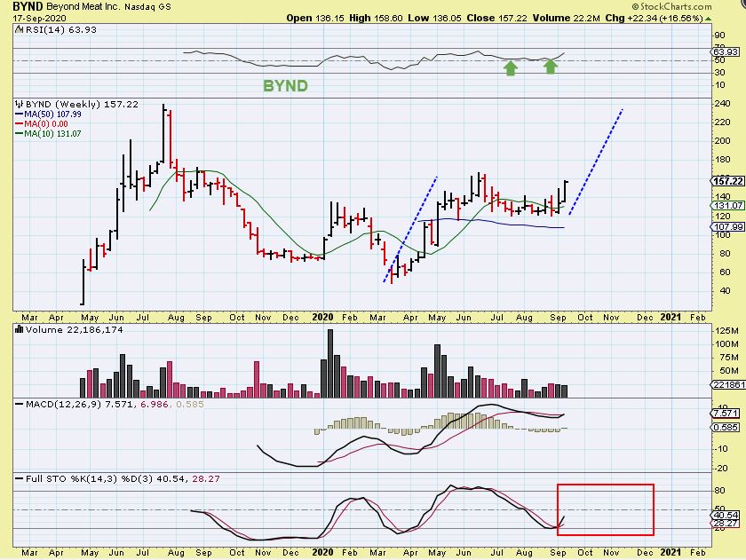Click the green up-triangle after the Chg value
Viewport: 746px width, 560px height.
tap(709, 19)
